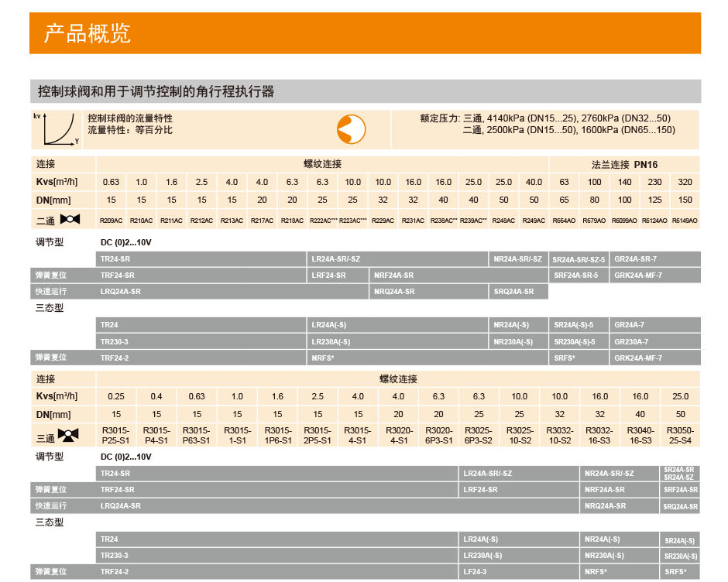This screenshot has height=582, width=728.
Task: Click the section title 控制球阀和用于调节控制的角行程执行器
Action: (156, 91)
